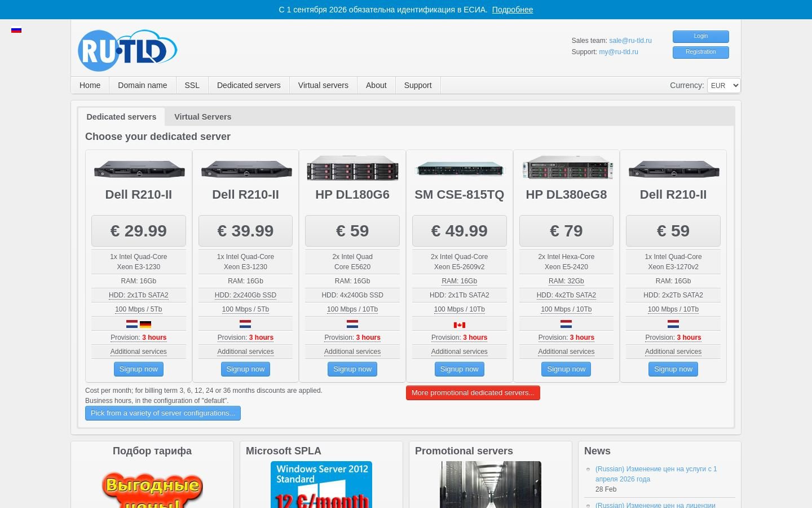Open the news item about price changes from 1 April 2026
Image resolution: width=812 pixels, height=508 pixels.
coord(656,474)
